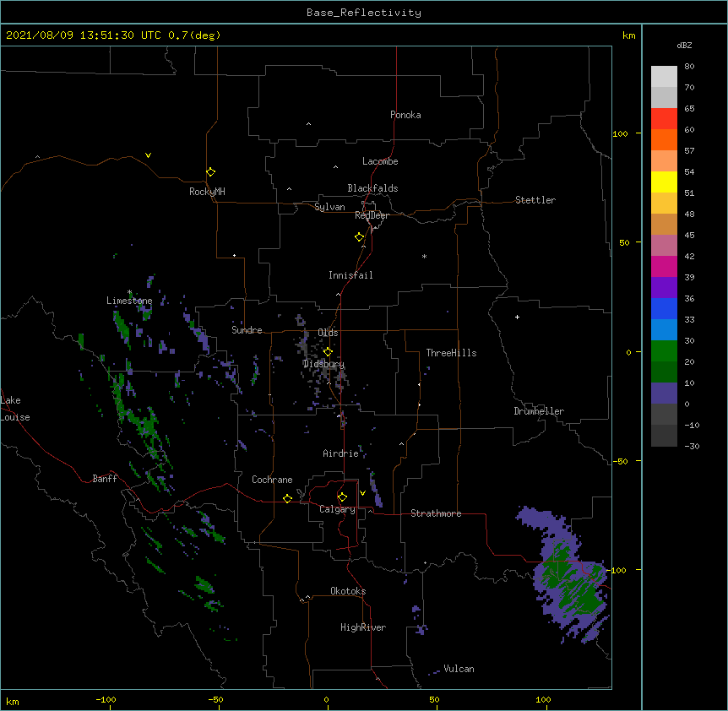This screenshot has height=711, width=728.
Task: Click the Olds town label
Action: click(x=328, y=333)
